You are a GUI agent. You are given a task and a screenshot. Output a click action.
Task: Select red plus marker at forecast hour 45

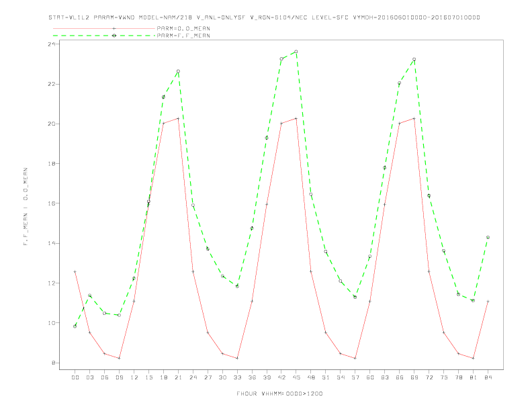(296, 118)
